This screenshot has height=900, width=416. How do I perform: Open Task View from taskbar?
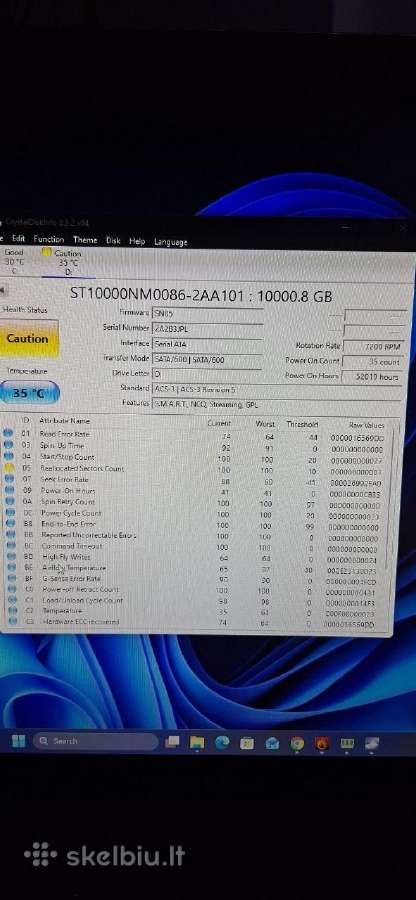tap(172, 742)
